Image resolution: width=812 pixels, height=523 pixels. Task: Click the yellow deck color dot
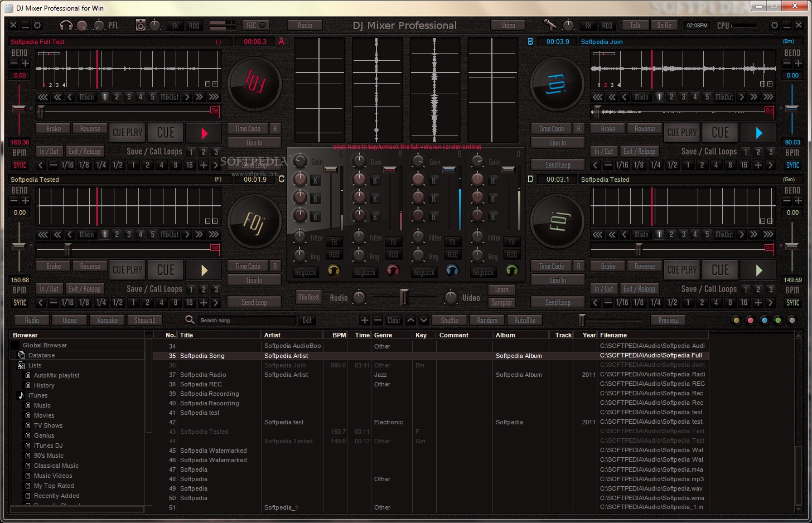pos(736,320)
